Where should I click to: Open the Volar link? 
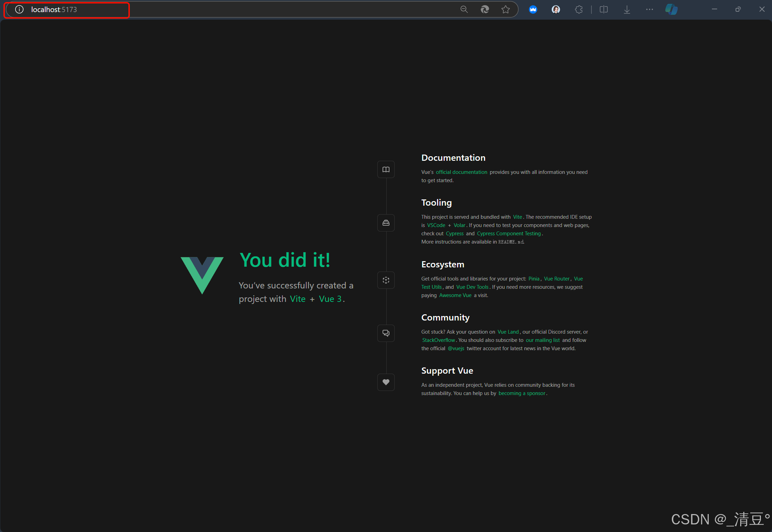click(x=460, y=225)
